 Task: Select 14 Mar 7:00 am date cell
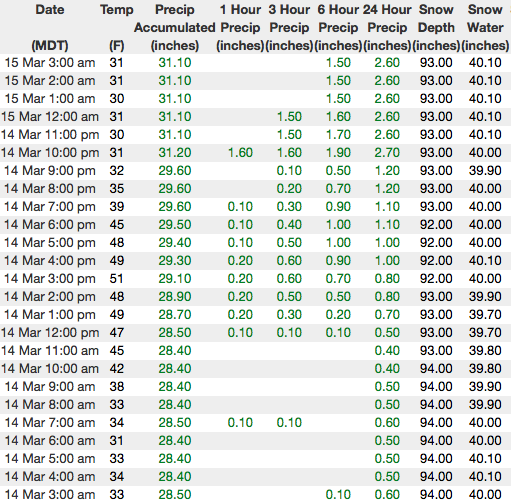(x=50, y=423)
